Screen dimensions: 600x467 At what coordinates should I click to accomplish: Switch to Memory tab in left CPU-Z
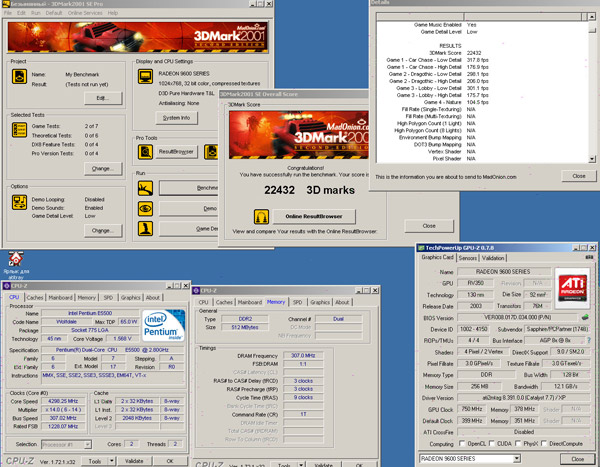(86, 297)
